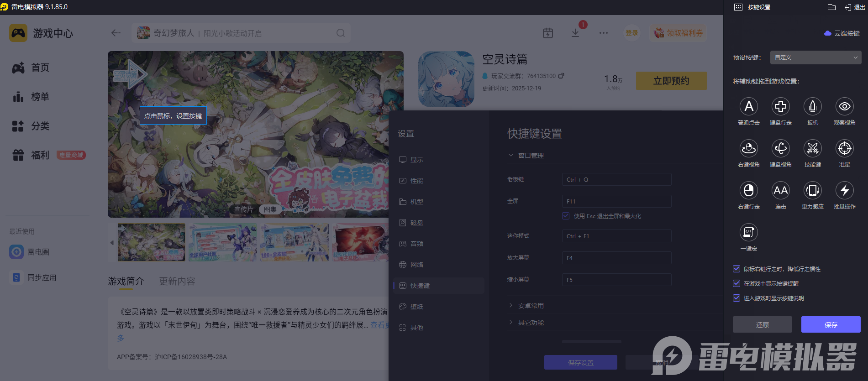The image size is (868, 381).
Task: Open 云端按键 cloud key mappings
Action: point(842,33)
